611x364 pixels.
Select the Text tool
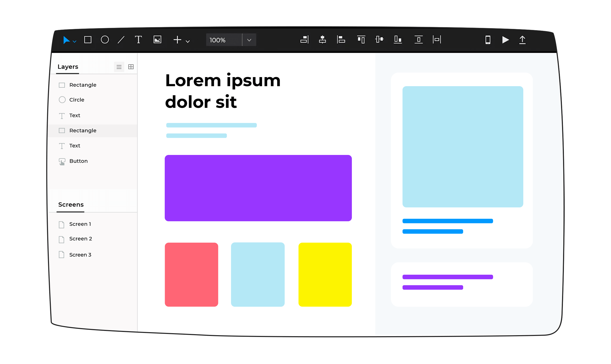coord(139,40)
